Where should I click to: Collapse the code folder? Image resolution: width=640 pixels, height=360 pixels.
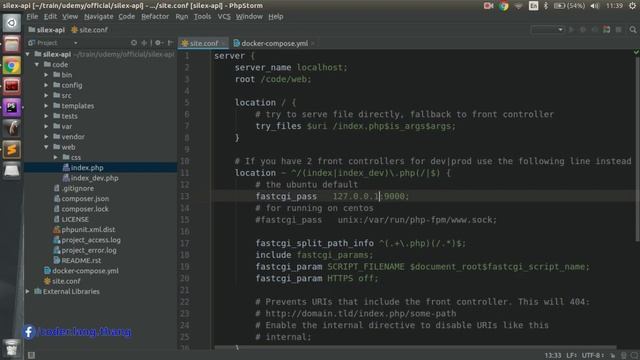37,64
